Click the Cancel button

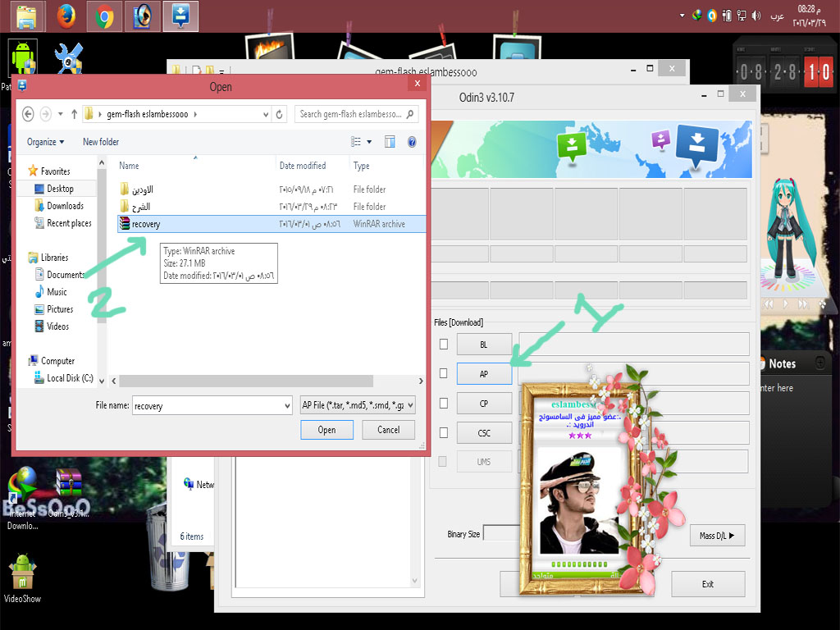click(388, 430)
